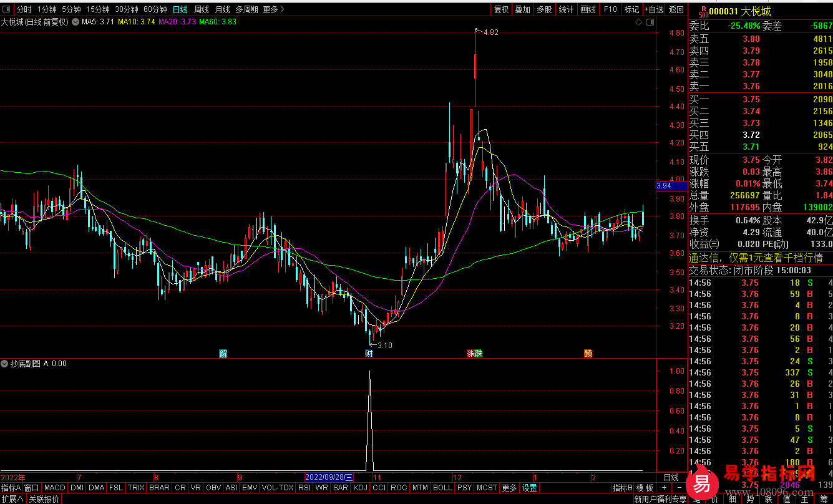This screenshot has width=833, height=504.
Task: Open the 指标A indicator group
Action: click(11, 488)
